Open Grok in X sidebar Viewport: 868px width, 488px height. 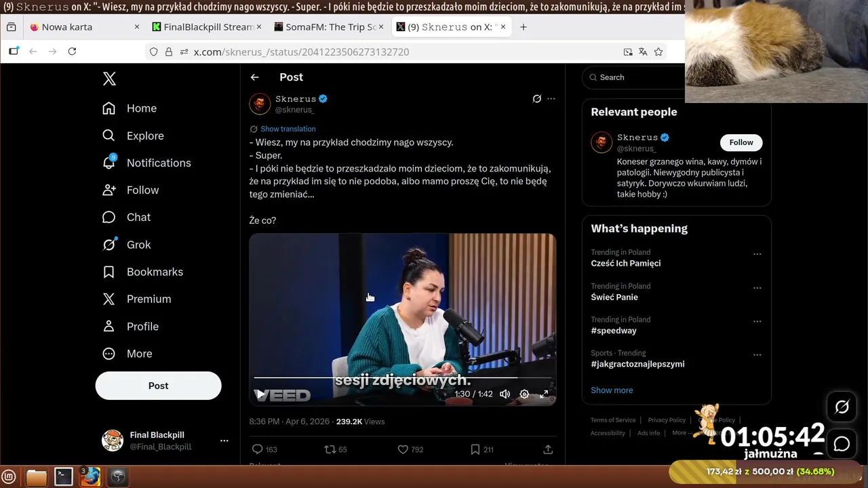[126, 245]
